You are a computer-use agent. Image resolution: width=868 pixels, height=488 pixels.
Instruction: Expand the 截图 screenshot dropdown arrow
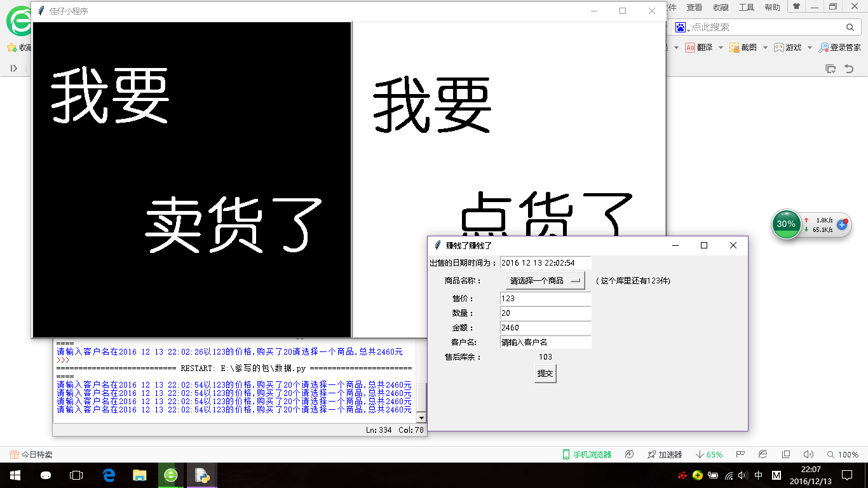pos(765,48)
